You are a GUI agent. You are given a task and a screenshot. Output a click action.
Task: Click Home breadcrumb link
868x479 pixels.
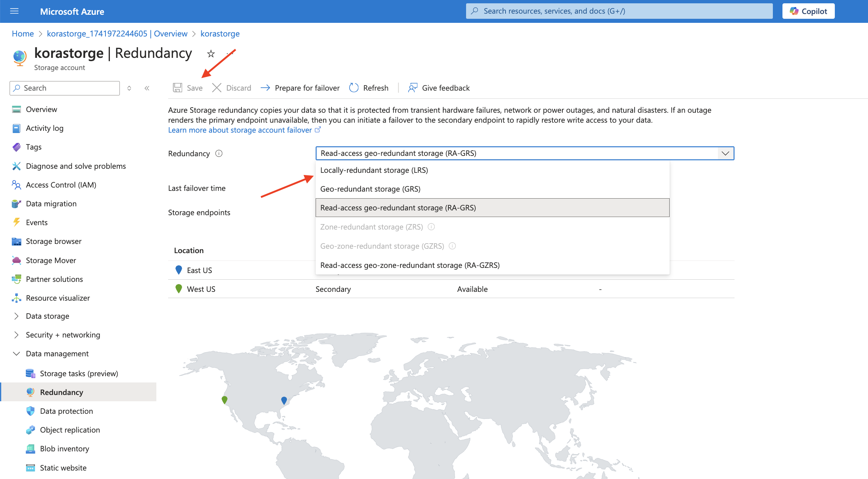(x=23, y=34)
